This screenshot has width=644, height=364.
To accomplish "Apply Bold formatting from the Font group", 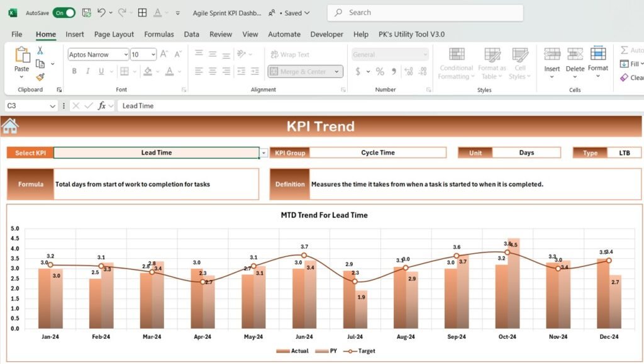I will click(74, 71).
